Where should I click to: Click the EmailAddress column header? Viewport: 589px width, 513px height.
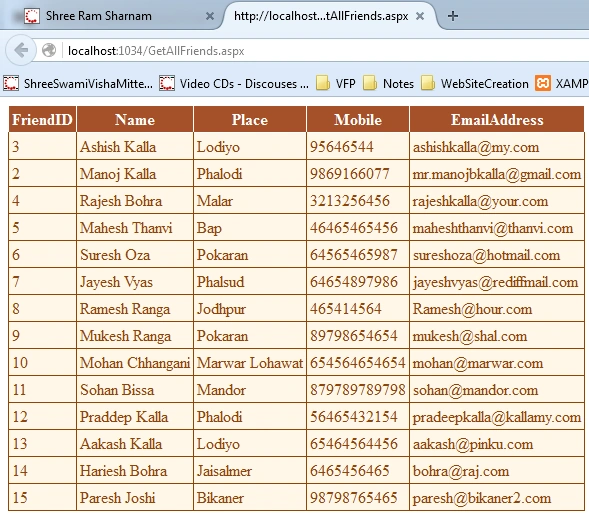[497, 119]
